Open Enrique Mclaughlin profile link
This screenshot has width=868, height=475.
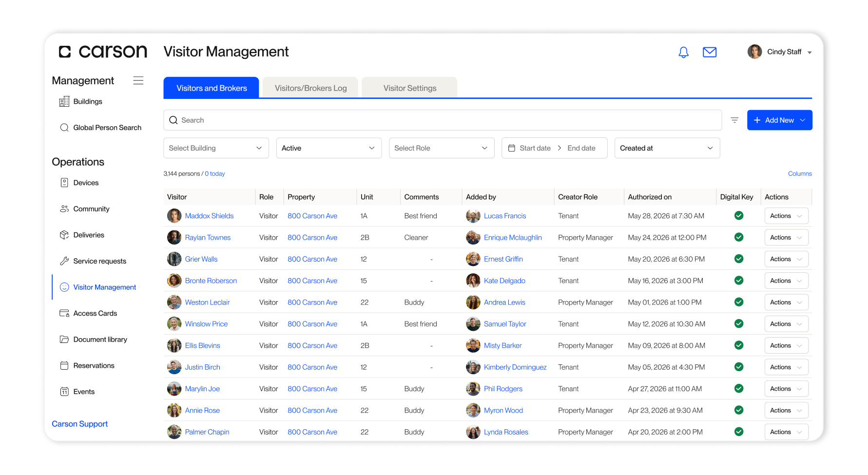pos(513,237)
